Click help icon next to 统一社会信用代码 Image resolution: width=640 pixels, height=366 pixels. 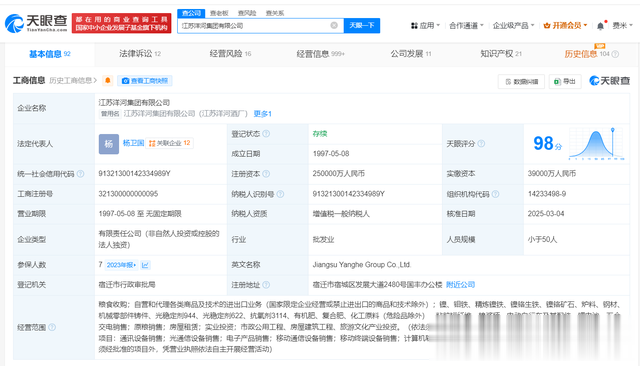click(x=80, y=174)
